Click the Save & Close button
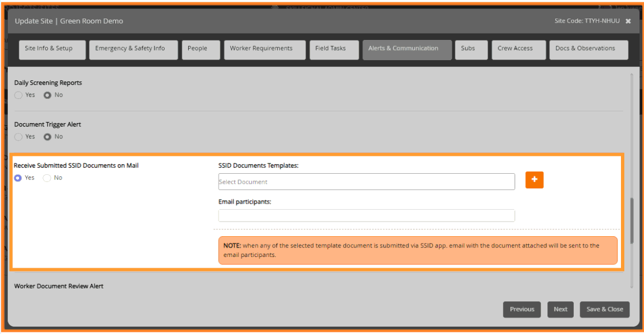 605,309
